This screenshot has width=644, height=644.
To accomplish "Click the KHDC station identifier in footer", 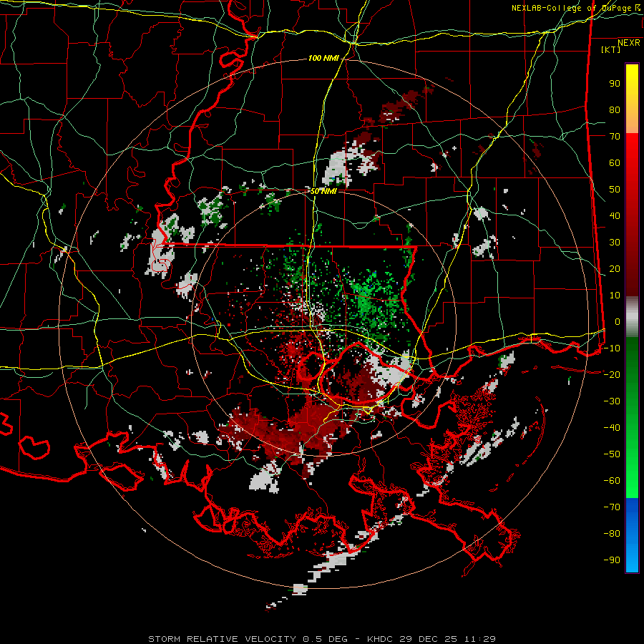I will [381, 639].
